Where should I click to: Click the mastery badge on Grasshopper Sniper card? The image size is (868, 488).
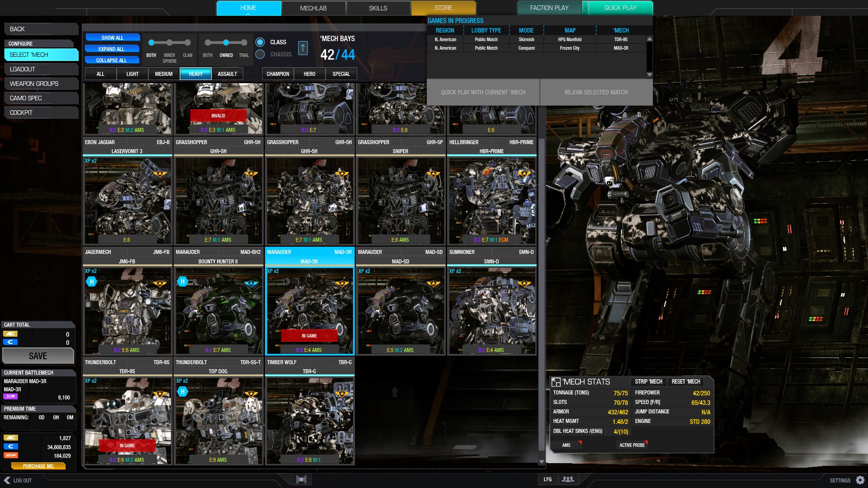[433, 174]
